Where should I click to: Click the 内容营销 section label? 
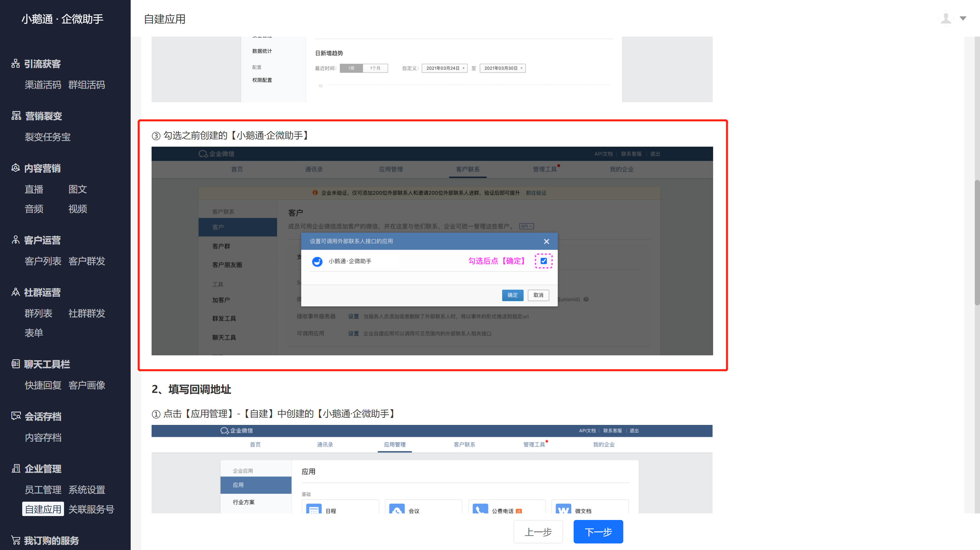(x=42, y=168)
